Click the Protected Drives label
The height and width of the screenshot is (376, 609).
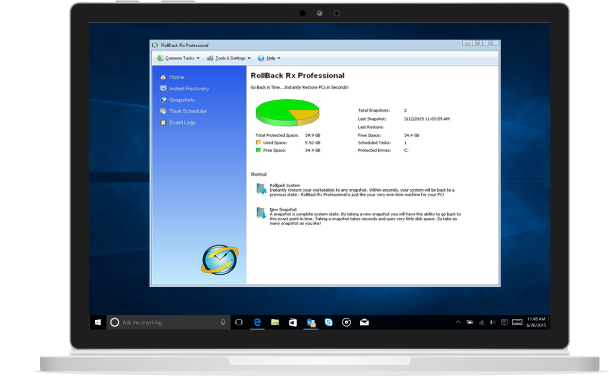[374, 150]
